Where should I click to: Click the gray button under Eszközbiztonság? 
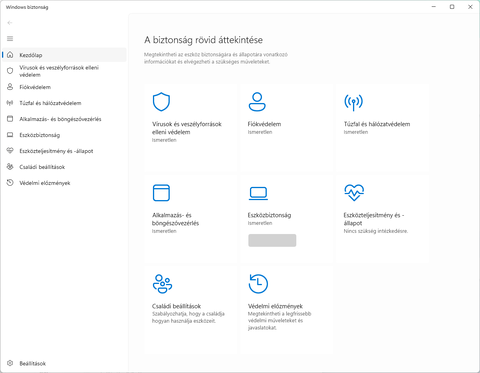[x=272, y=240]
